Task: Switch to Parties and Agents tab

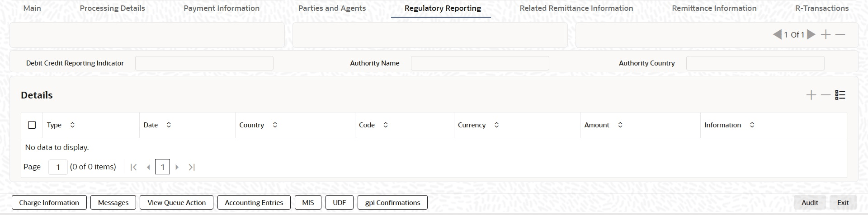Action: click(332, 8)
